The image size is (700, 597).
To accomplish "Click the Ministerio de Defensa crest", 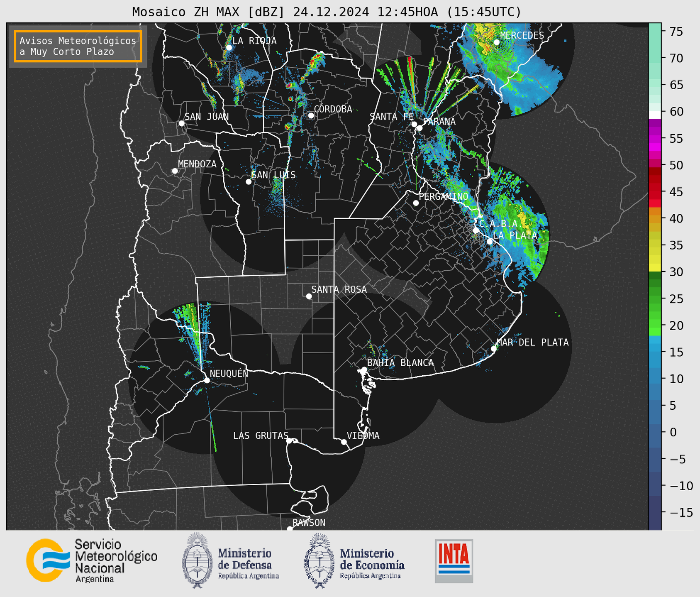I will tap(197, 560).
